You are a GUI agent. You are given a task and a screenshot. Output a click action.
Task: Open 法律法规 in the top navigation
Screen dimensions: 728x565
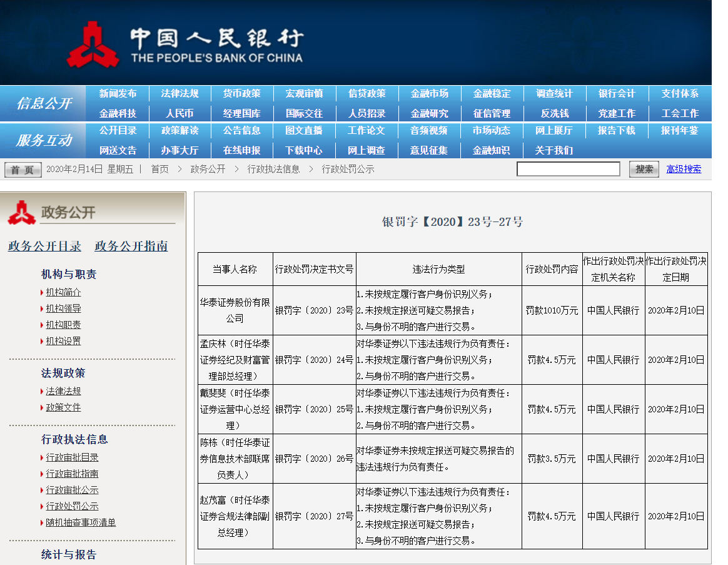coord(179,93)
